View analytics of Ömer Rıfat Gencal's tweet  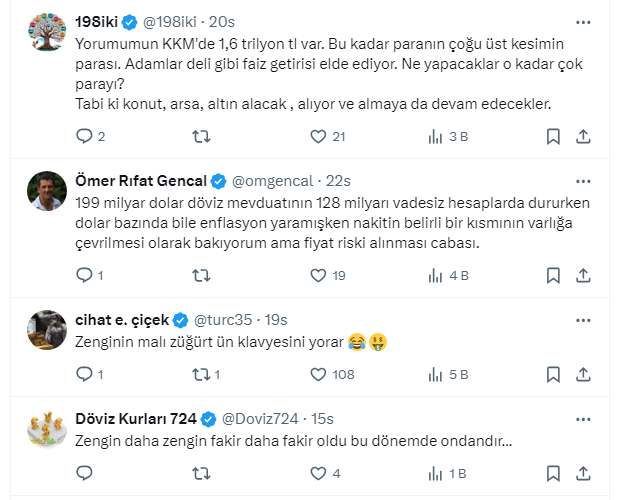click(436, 275)
